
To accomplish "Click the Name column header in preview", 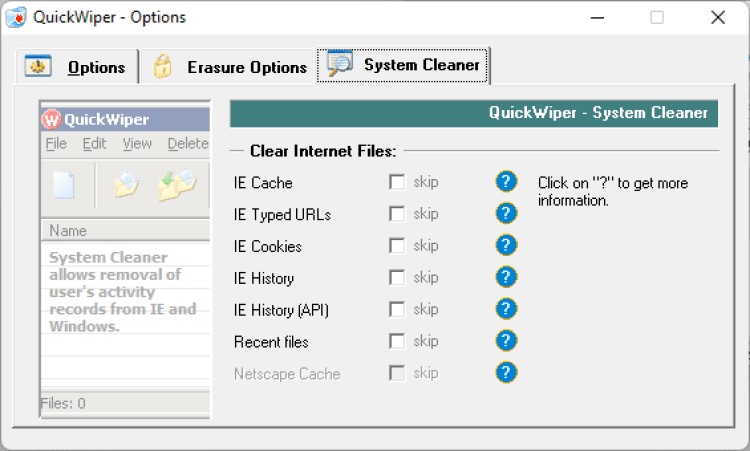I will click(x=68, y=231).
